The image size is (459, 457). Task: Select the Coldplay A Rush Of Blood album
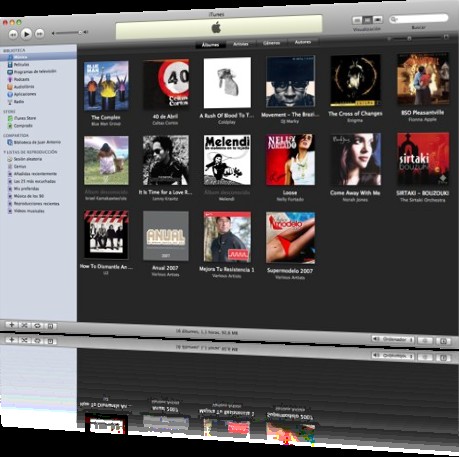tap(227, 83)
